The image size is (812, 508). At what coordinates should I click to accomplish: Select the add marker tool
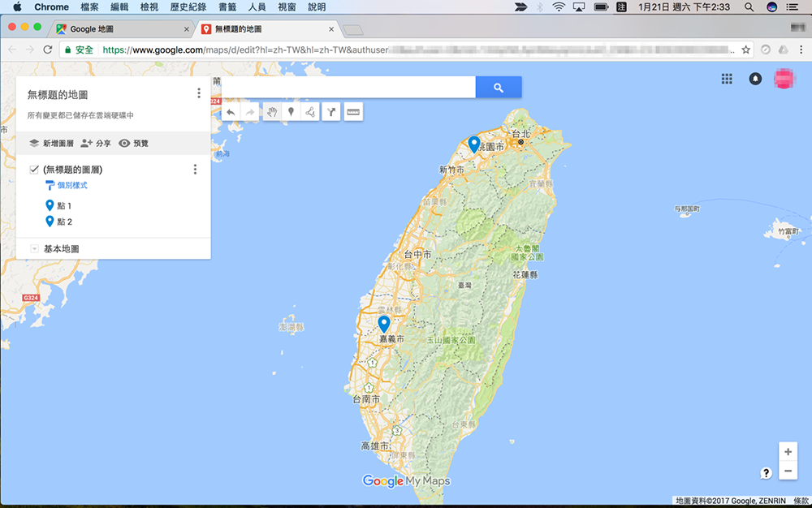(291, 112)
